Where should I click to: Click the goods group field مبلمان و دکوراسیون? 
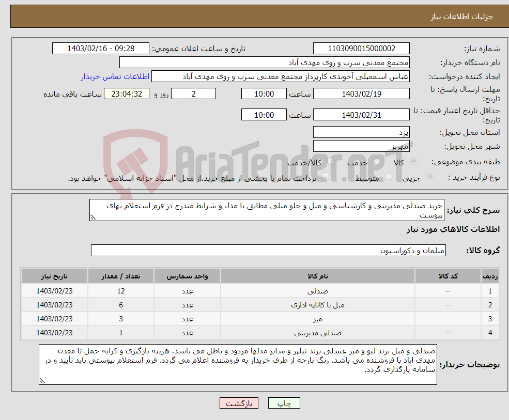tap(268, 250)
